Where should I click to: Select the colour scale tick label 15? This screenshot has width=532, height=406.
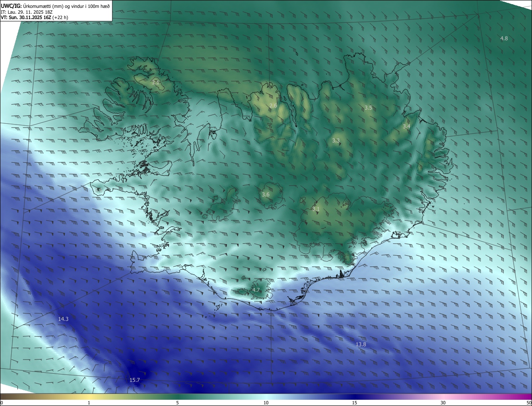coord(355,403)
